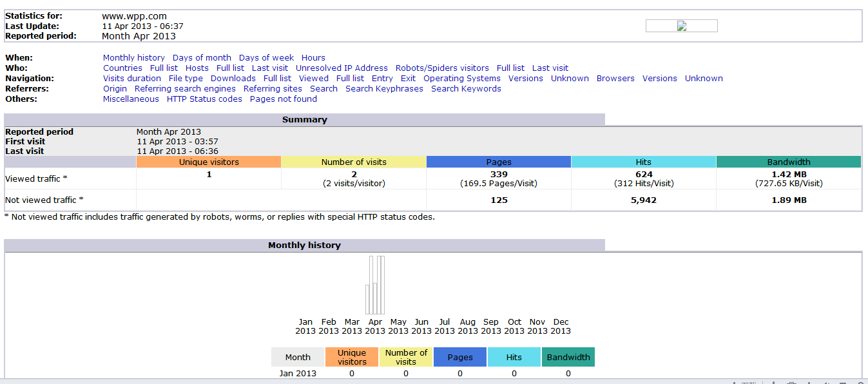This screenshot has height=384, width=868.
Task: Open Search Keywords report
Action: coord(466,88)
